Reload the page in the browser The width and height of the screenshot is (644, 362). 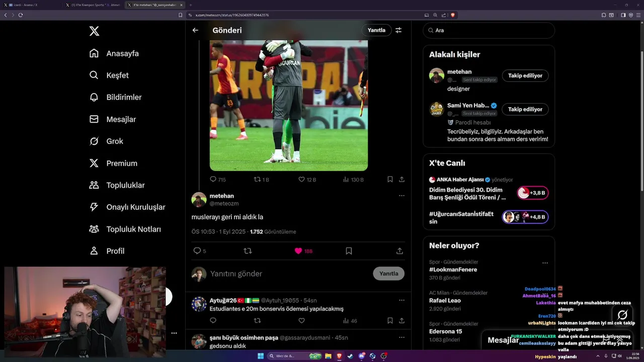click(x=21, y=15)
